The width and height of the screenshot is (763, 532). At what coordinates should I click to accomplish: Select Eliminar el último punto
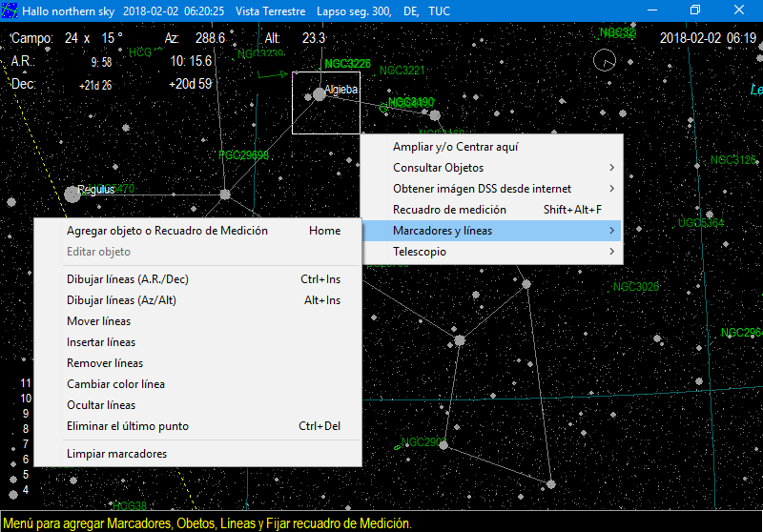click(x=128, y=426)
